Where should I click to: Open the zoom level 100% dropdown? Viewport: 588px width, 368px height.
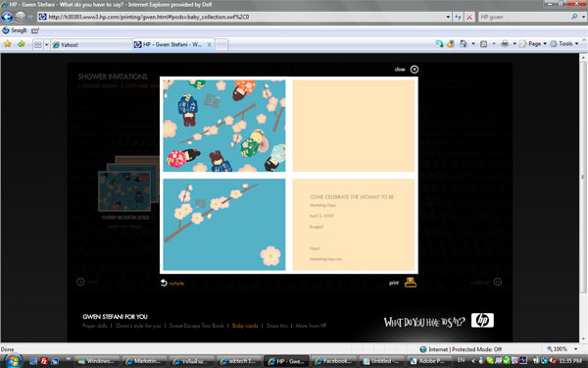coord(576,348)
